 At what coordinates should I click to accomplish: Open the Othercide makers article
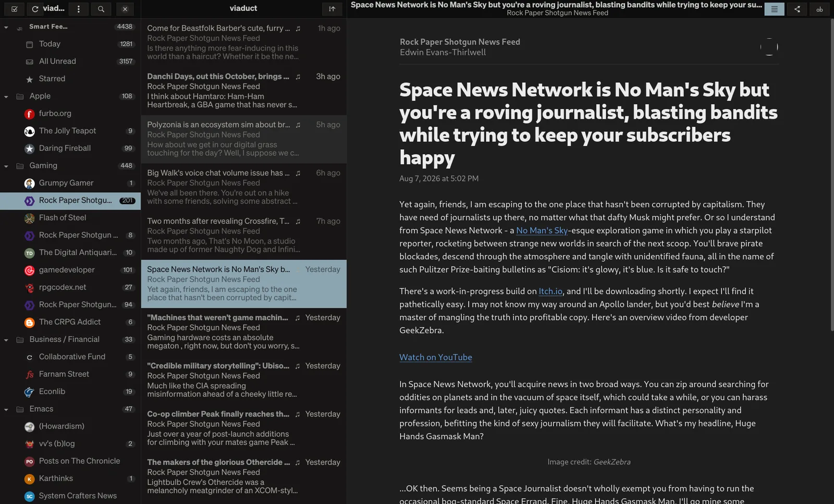243,476
